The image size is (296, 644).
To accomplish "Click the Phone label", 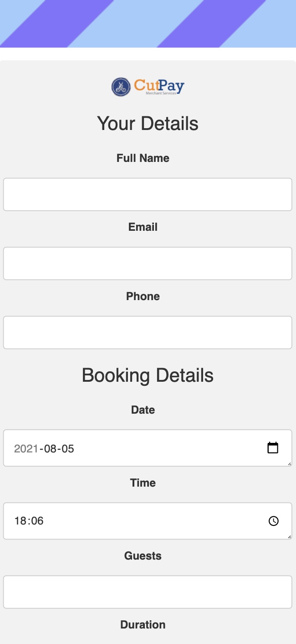I will click(143, 296).
